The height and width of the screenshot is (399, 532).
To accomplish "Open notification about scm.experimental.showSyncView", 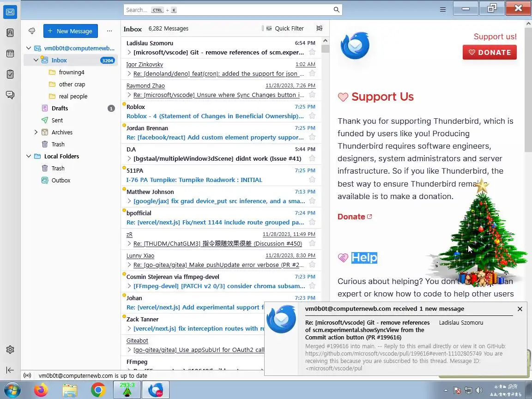I will pos(368,330).
